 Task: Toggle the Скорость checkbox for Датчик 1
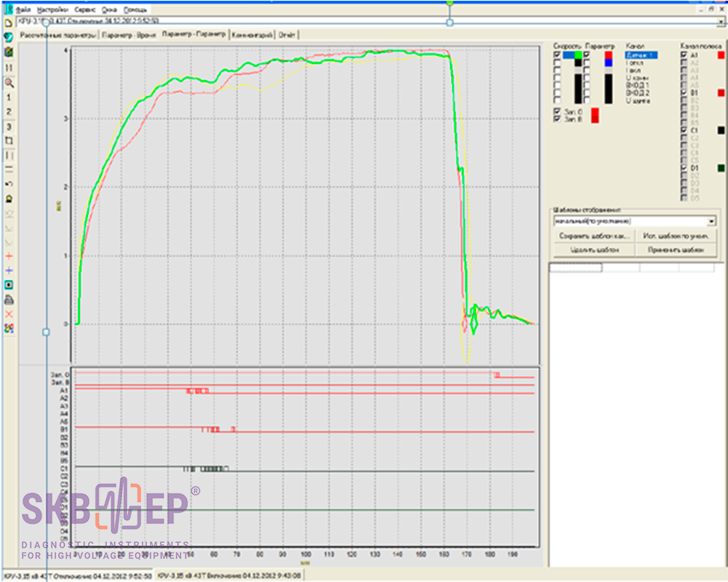pos(557,55)
